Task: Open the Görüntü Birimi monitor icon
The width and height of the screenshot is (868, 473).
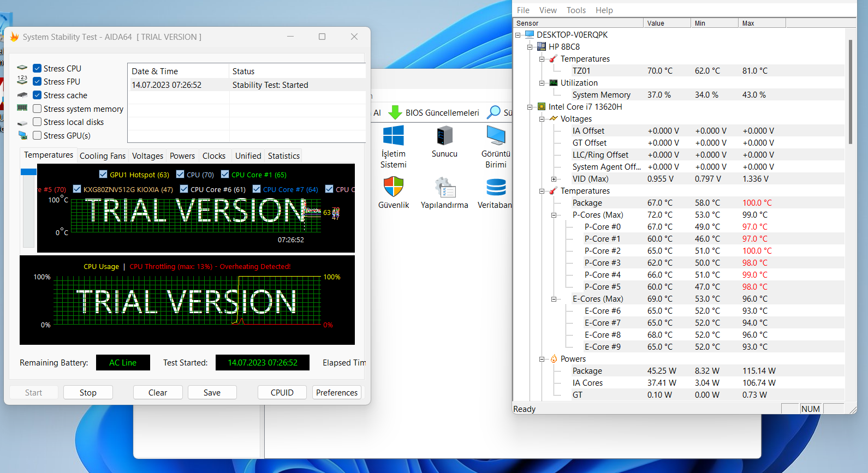Action: [x=496, y=135]
